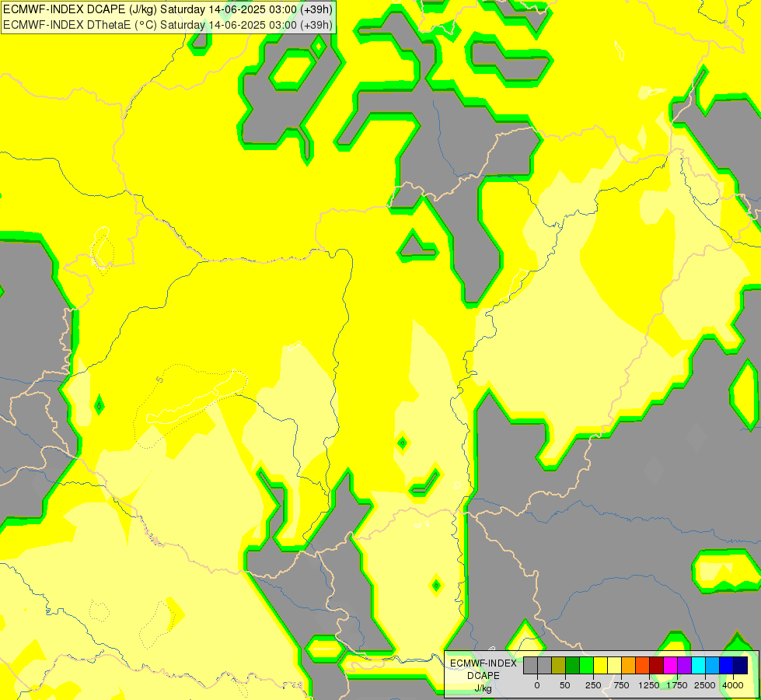Viewport: 761px width, 700px height.
Task: Click the dark green legend swatch
Action: 573,665
